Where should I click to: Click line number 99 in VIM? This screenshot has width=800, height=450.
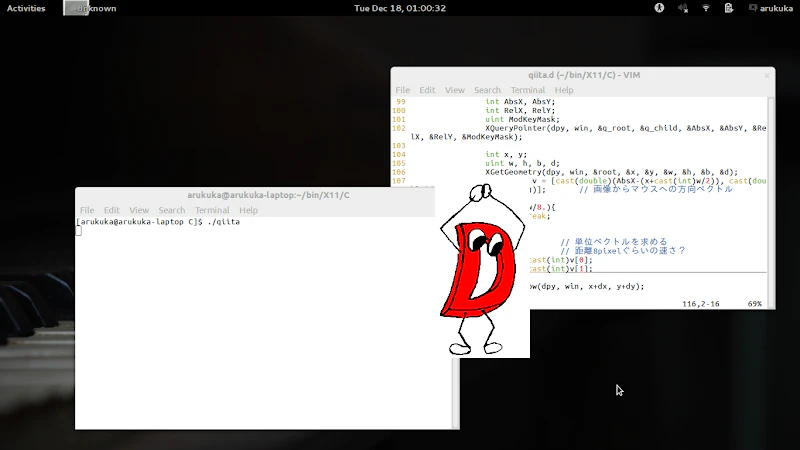(x=401, y=102)
